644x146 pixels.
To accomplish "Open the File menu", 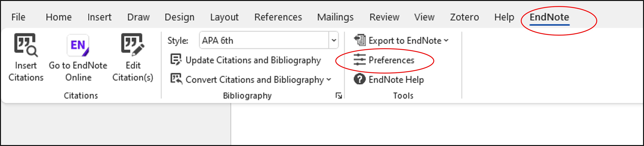I will tap(18, 17).
